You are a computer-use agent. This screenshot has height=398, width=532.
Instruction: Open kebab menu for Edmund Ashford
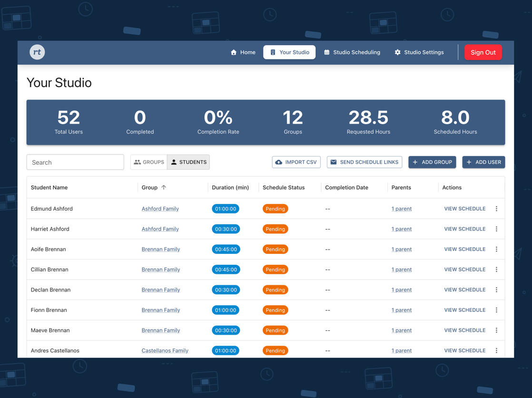click(496, 209)
